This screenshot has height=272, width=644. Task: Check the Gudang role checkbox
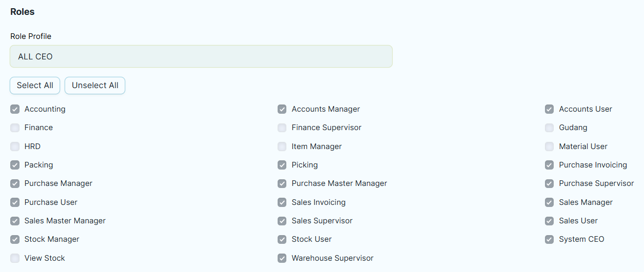[x=550, y=128]
